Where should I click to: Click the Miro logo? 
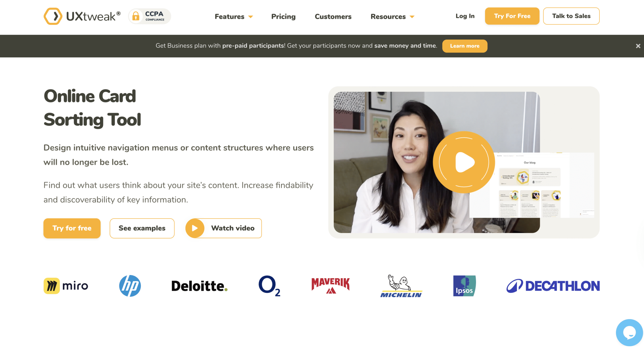click(x=66, y=286)
